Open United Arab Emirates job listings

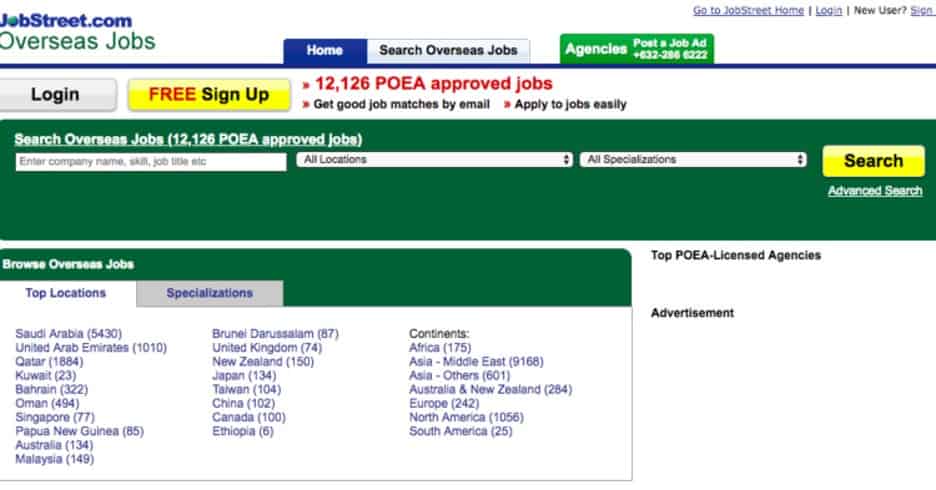pos(91,348)
